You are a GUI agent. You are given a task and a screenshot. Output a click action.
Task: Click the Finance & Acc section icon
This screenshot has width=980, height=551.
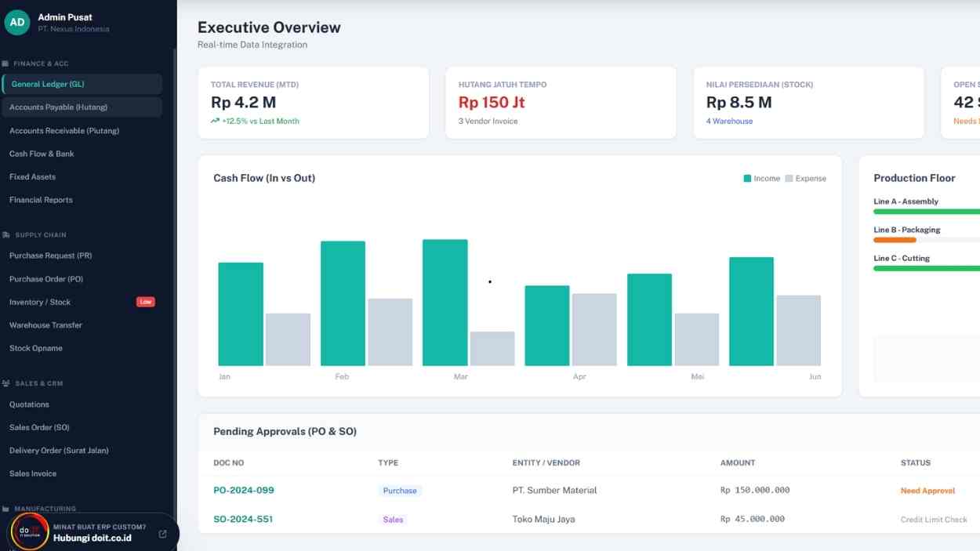(x=6, y=63)
